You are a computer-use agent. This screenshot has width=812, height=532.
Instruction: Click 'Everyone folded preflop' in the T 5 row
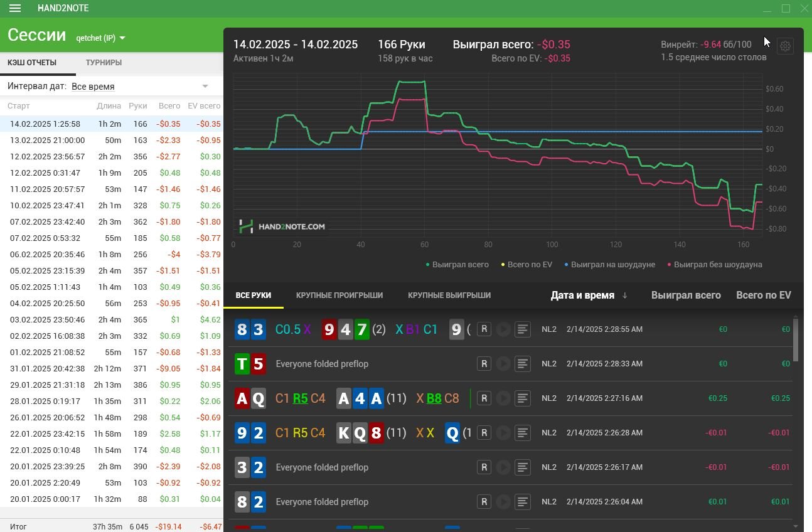pyautogui.click(x=322, y=364)
